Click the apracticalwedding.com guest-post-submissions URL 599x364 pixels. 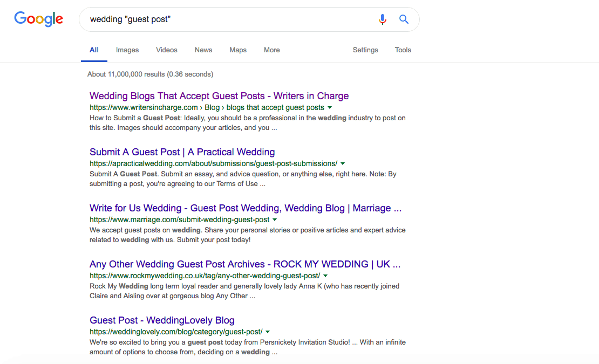coord(214,164)
